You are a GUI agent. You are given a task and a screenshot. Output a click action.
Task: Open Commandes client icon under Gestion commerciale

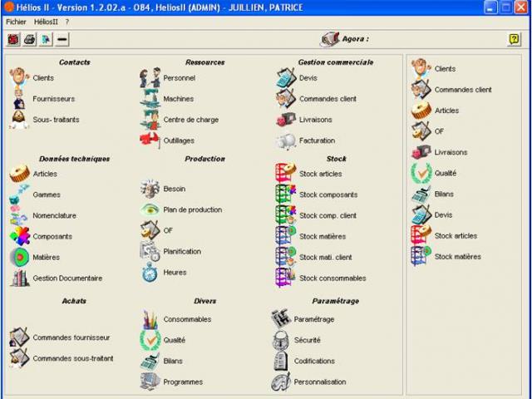coord(286,99)
